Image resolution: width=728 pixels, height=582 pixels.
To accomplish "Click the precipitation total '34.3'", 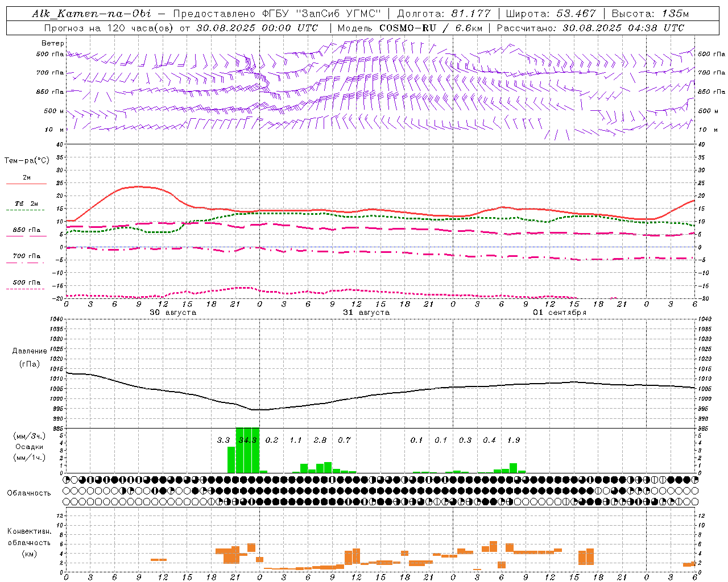I will tap(247, 440).
